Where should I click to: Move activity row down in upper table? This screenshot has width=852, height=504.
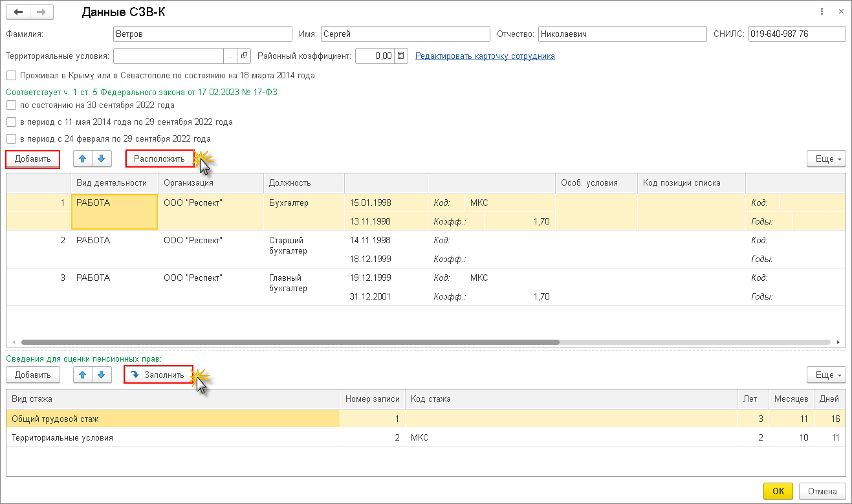[x=102, y=159]
